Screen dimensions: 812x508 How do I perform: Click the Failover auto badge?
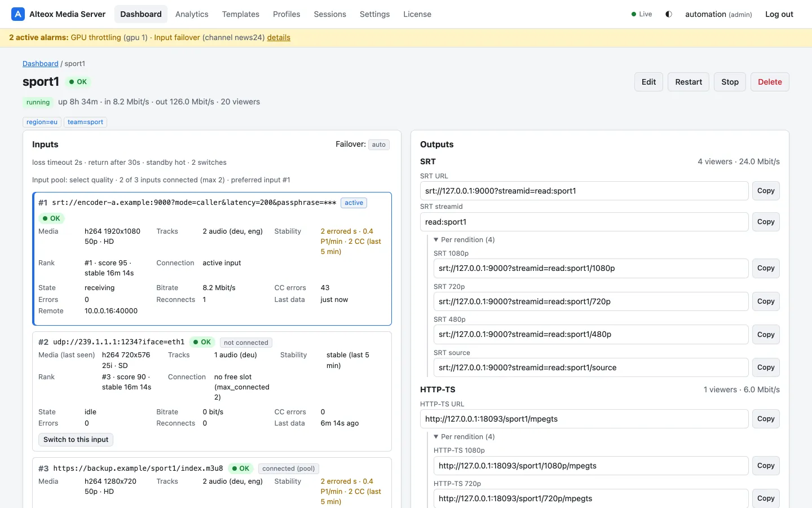379,144
